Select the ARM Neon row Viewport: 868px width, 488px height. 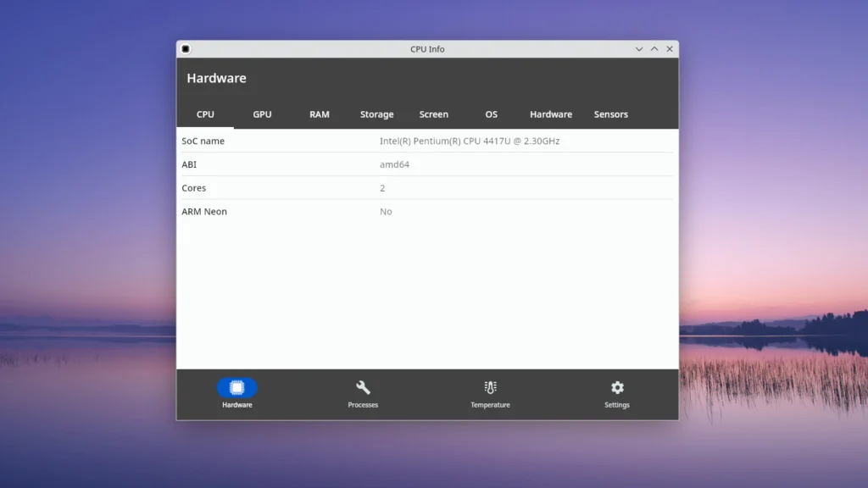[339, 211]
